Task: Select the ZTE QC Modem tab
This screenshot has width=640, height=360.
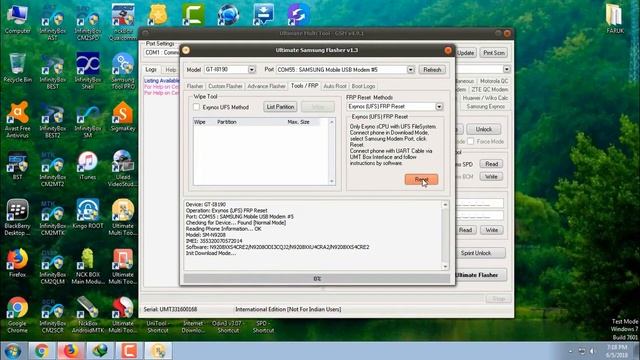Action: 489,89
